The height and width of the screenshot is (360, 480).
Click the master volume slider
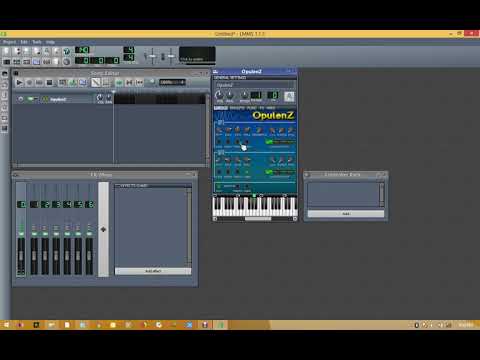click(152, 56)
